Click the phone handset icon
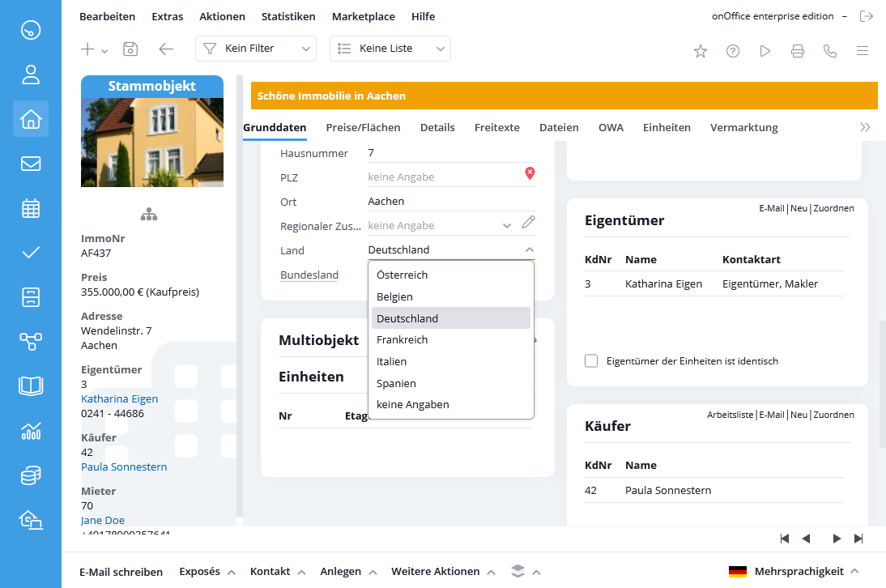 click(x=830, y=51)
